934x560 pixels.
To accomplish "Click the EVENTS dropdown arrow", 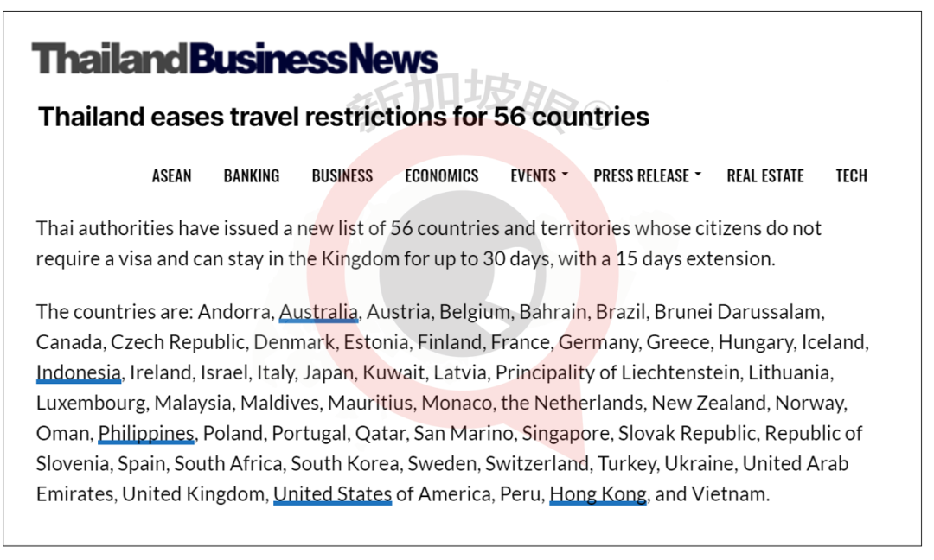I will (x=565, y=175).
